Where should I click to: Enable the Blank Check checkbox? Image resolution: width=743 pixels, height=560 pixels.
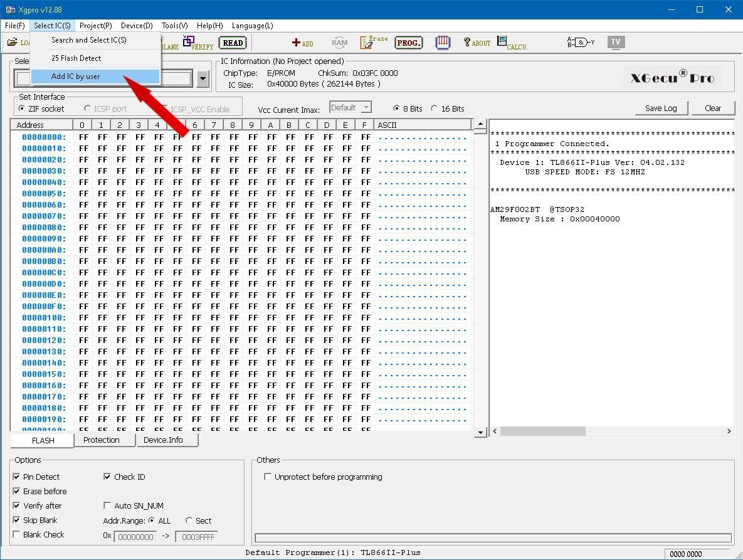[x=16, y=534]
